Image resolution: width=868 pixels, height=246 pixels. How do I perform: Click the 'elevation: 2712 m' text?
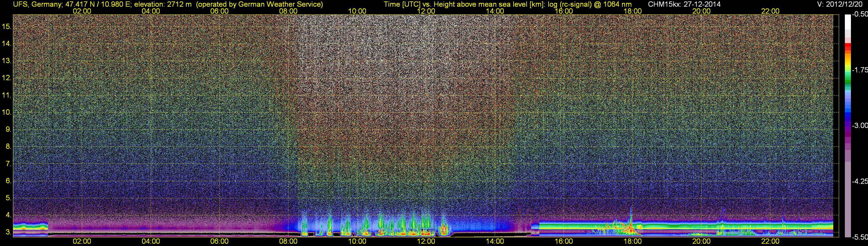[163, 4]
